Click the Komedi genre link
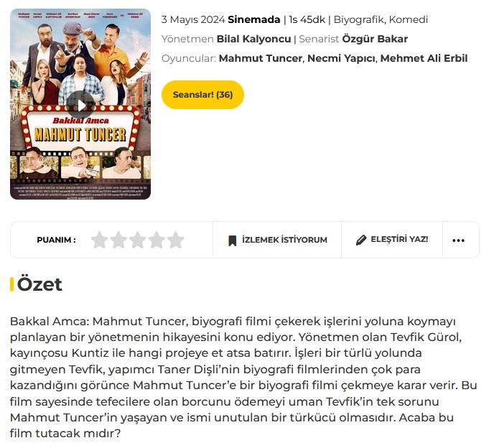 click(409, 19)
